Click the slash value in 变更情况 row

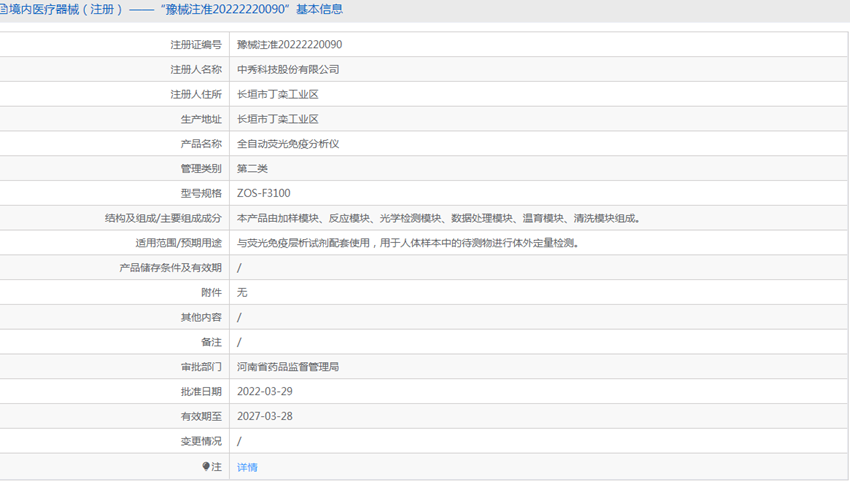coord(239,441)
